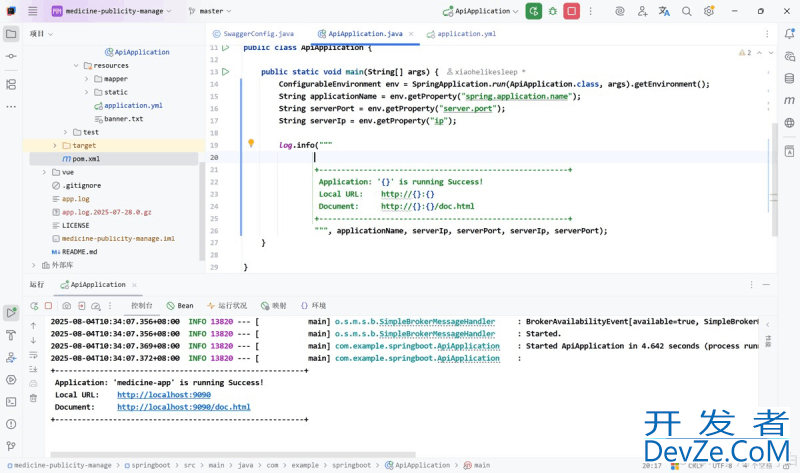Open the Services tool window icon

pos(11,380)
